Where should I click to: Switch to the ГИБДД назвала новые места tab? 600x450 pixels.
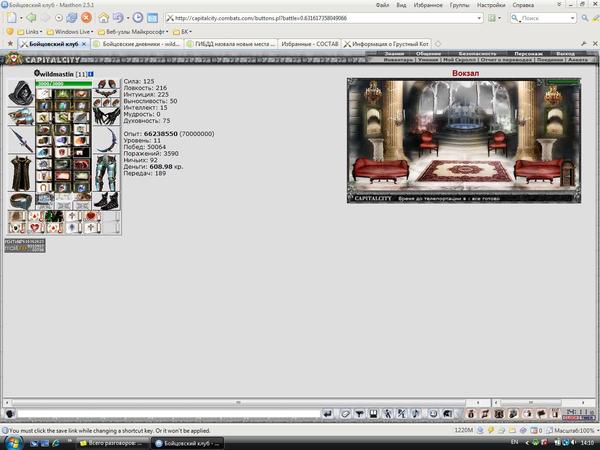pos(231,44)
